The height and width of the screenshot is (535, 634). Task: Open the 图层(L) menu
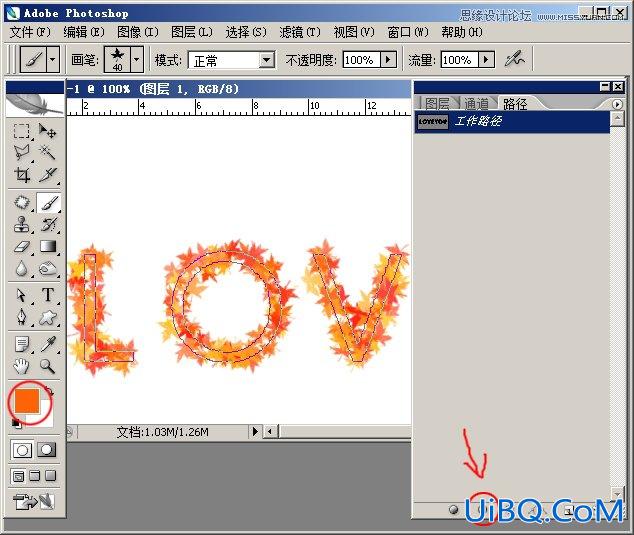[192, 32]
